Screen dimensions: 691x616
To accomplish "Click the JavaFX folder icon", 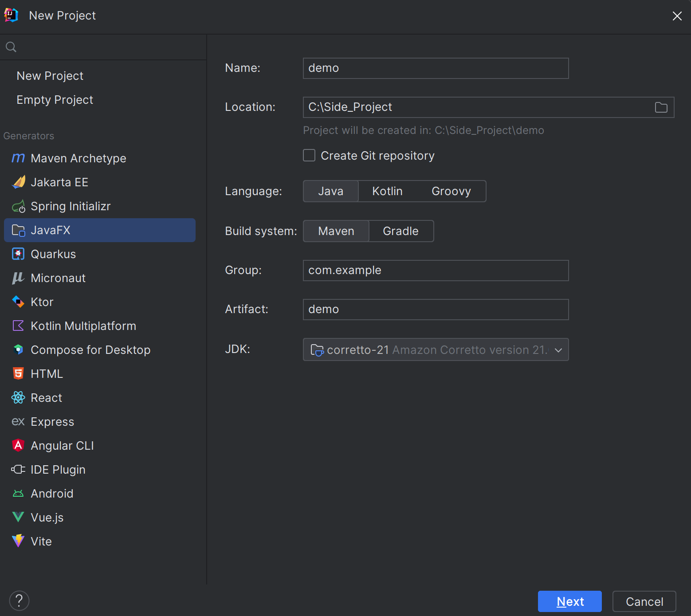I will [18, 230].
